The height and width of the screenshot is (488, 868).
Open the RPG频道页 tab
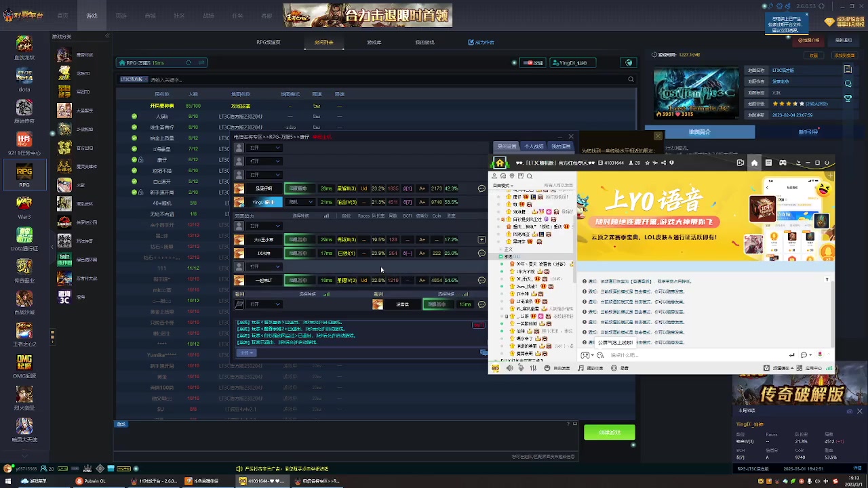[269, 42]
